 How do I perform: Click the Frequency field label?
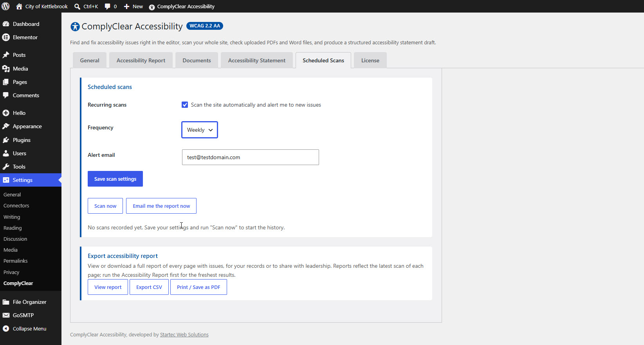101,127
